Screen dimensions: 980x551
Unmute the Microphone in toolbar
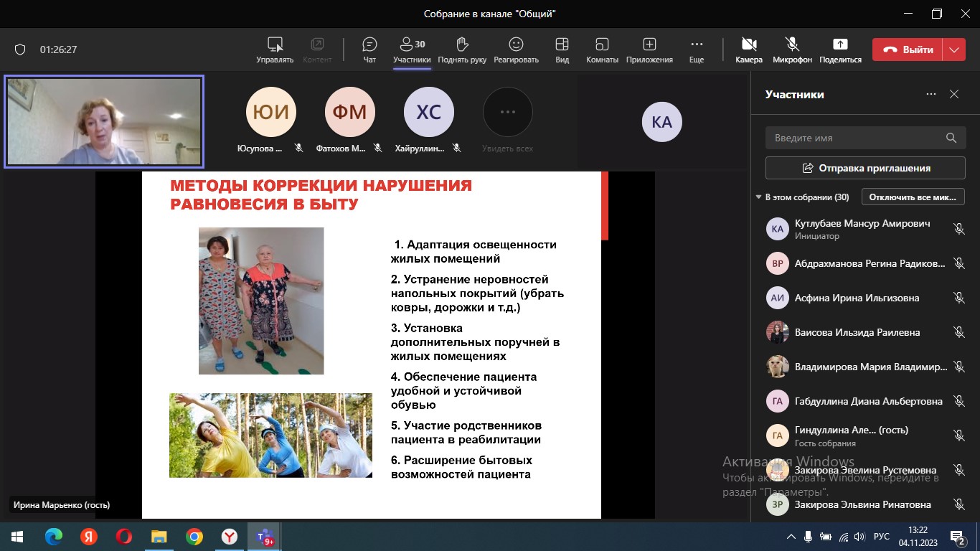pyautogui.click(x=792, y=44)
